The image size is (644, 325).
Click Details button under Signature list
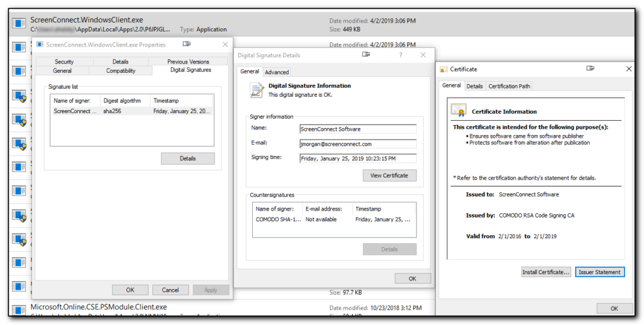(187, 158)
